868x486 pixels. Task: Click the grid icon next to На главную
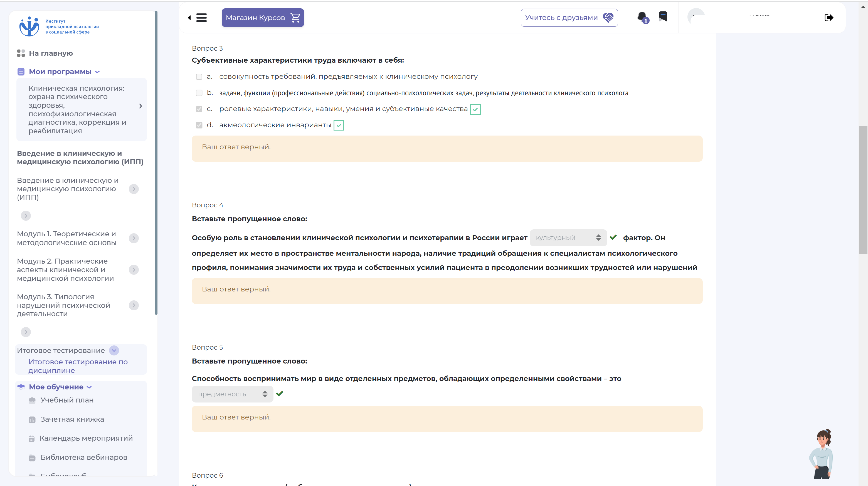point(21,53)
